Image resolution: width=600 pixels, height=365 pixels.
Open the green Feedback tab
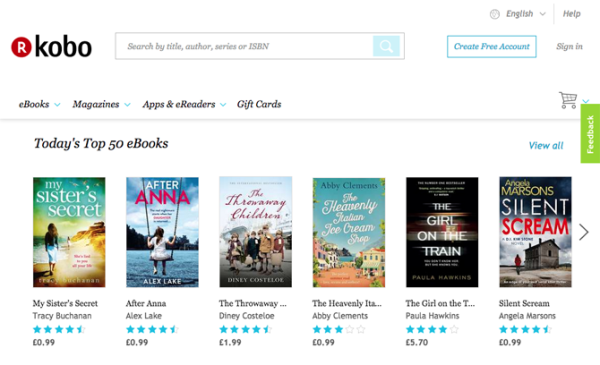click(x=590, y=134)
